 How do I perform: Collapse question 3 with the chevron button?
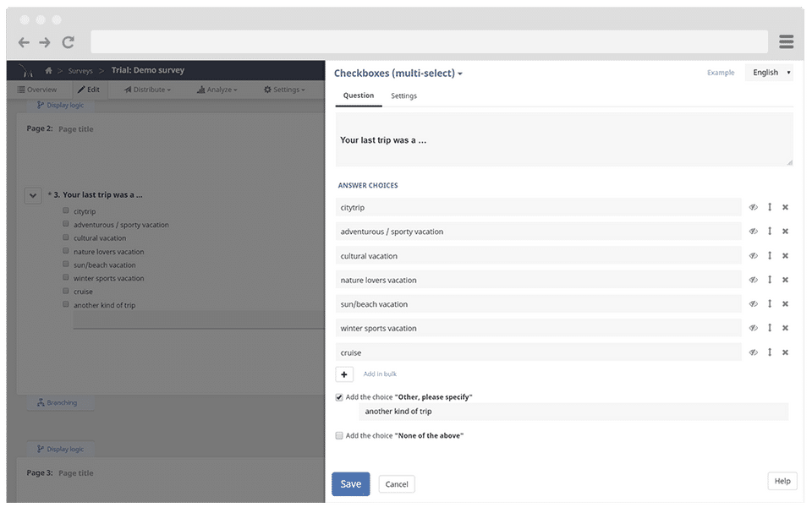point(33,196)
